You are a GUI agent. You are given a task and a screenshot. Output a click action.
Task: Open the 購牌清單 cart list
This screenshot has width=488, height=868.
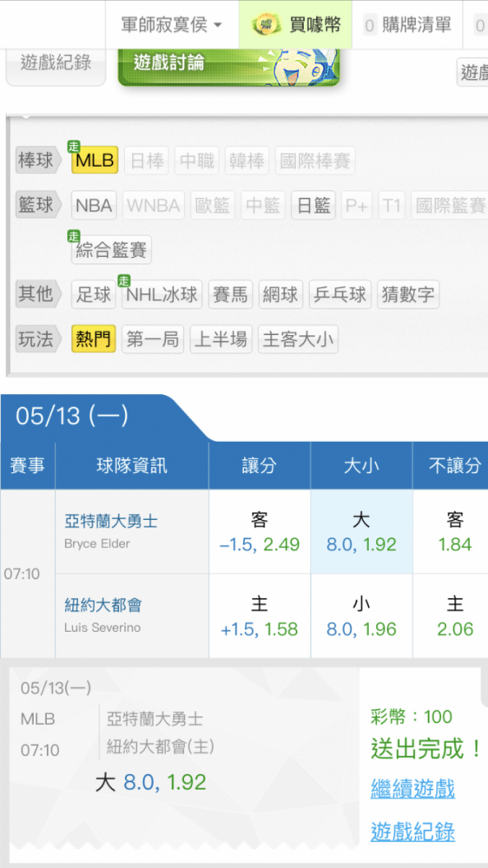407,25
